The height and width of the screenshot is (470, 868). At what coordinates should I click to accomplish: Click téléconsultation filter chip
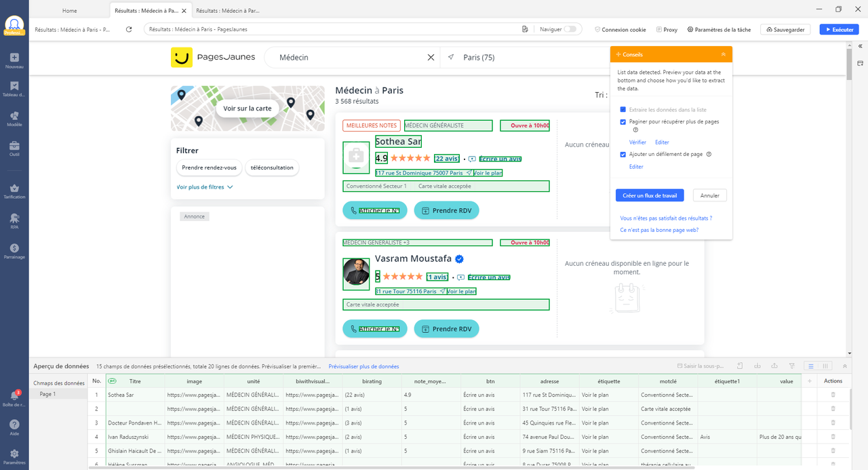tap(272, 168)
